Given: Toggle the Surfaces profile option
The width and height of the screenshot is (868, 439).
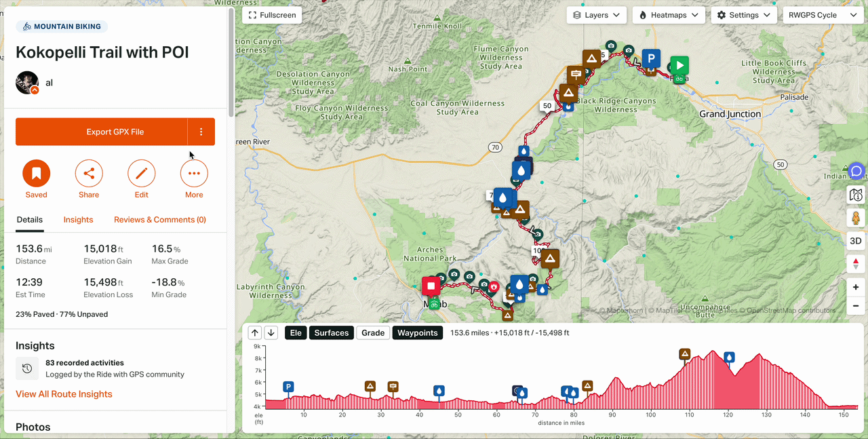Looking at the screenshot, I should [x=332, y=332].
